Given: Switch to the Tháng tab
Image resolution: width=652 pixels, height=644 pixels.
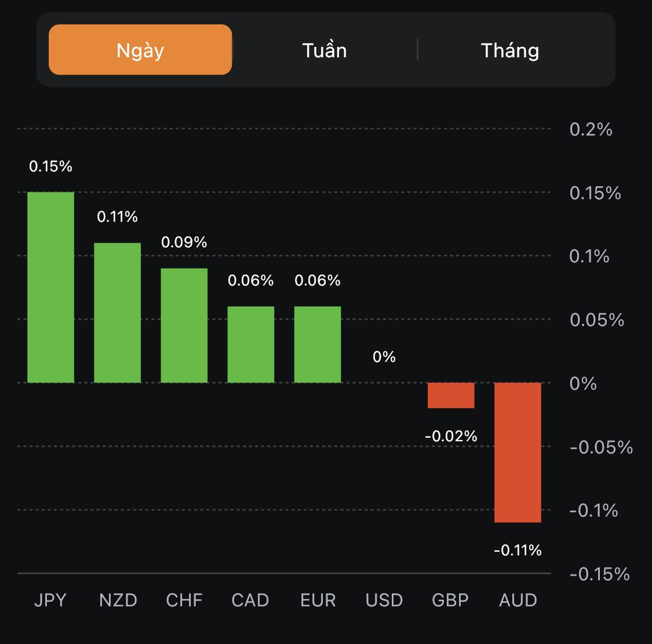Looking at the screenshot, I should [x=510, y=50].
